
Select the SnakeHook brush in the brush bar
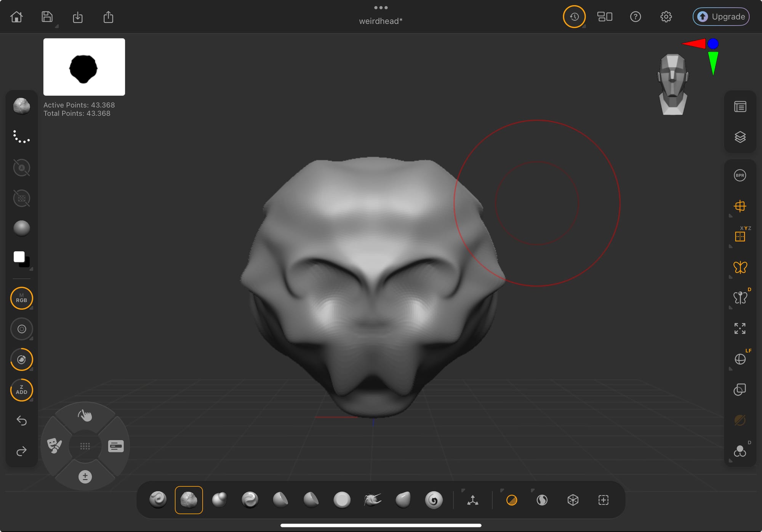pyautogui.click(x=372, y=500)
